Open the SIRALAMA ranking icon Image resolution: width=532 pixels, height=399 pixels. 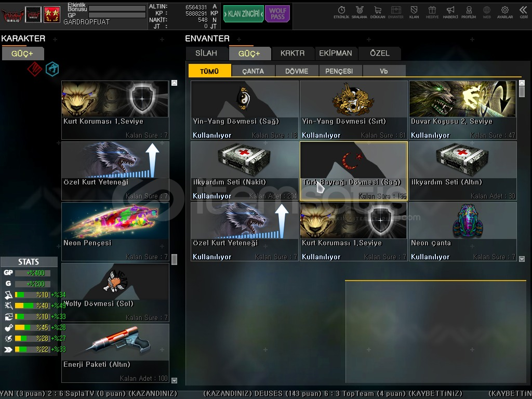[360, 12]
